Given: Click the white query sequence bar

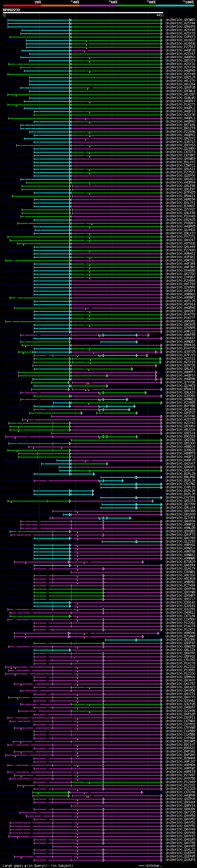Looking at the screenshot, I should 83,13.
